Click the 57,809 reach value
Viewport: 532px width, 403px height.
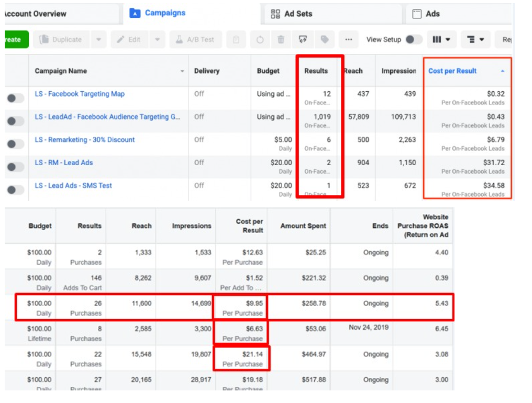tap(359, 117)
